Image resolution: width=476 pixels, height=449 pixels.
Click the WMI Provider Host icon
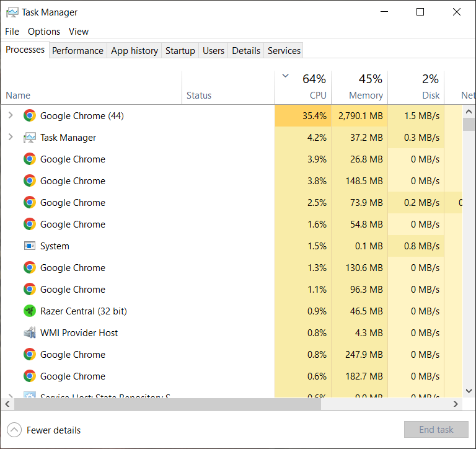coord(30,332)
